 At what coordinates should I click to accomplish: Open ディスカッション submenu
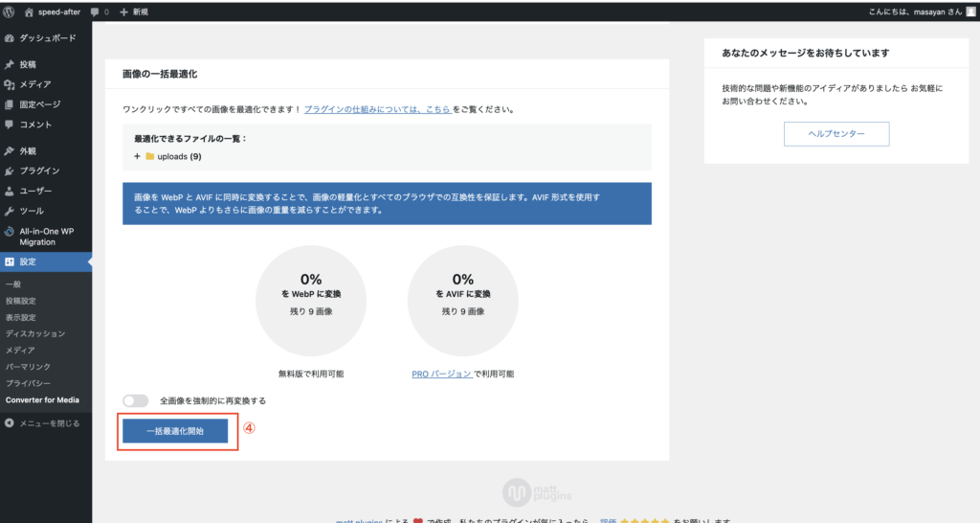(x=35, y=333)
